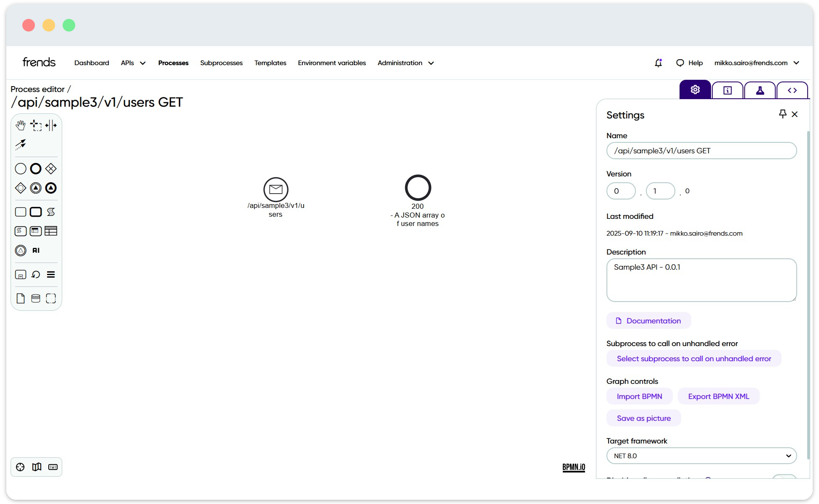This screenshot has width=819, height=504.
Task: Click the AI palette element
Action: (x=36, y=250)
